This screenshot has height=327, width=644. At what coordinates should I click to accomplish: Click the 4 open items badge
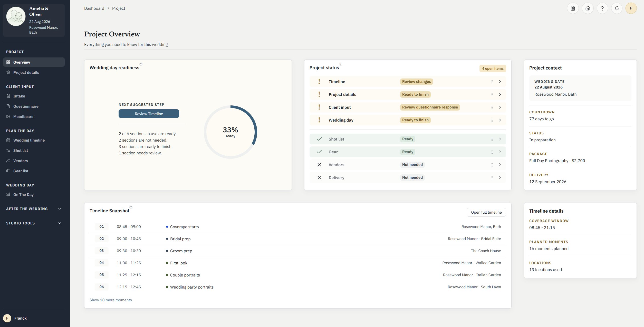[493, 68]
